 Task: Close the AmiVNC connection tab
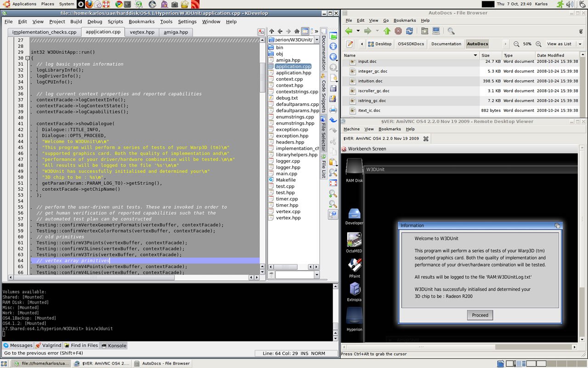point(426,138)
